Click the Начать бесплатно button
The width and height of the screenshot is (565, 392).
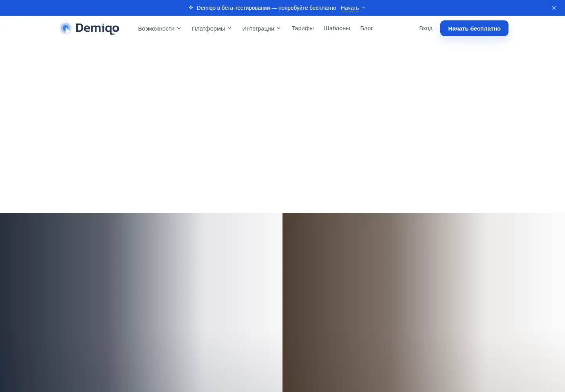(474, 28)
